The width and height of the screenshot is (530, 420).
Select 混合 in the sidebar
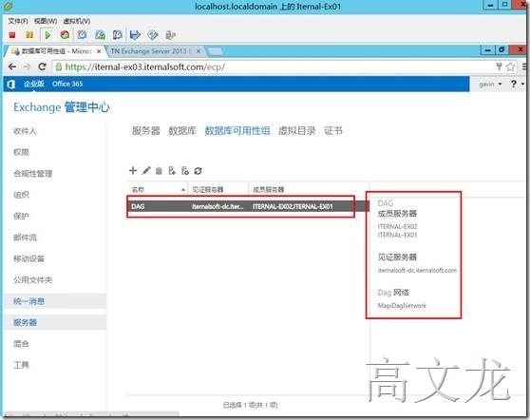[21, 344]
